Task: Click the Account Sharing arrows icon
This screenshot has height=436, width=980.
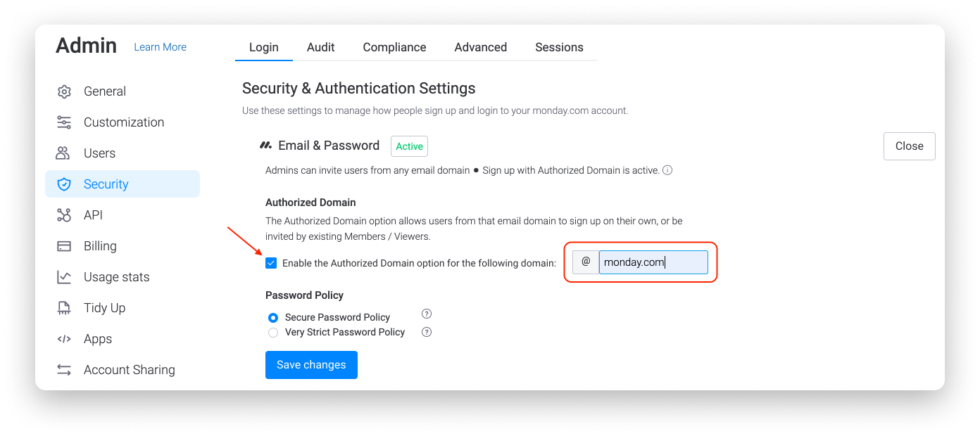Action: pos(64,370)
